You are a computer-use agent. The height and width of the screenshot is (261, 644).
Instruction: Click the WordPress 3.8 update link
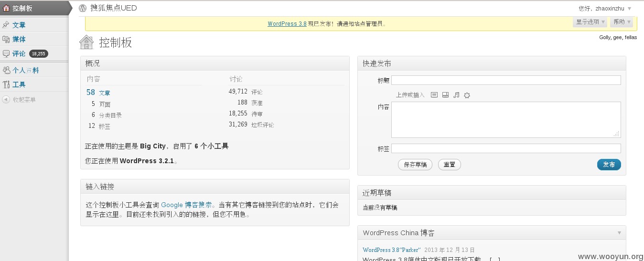(287, 23)
